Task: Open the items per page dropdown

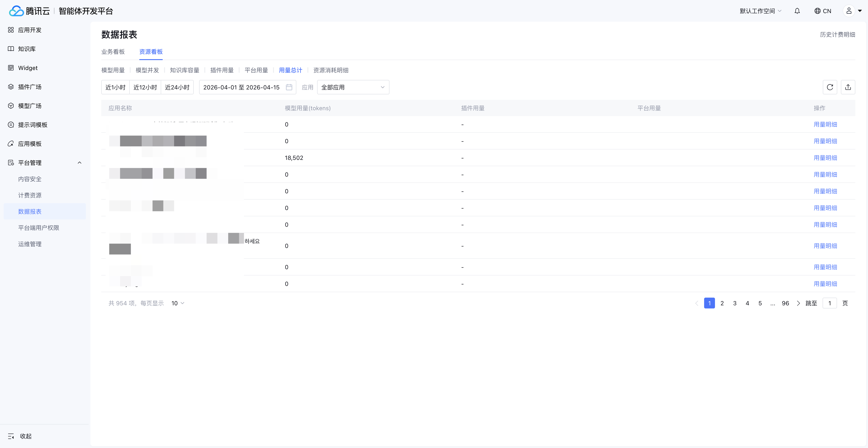Action: [x=178, y=303]
